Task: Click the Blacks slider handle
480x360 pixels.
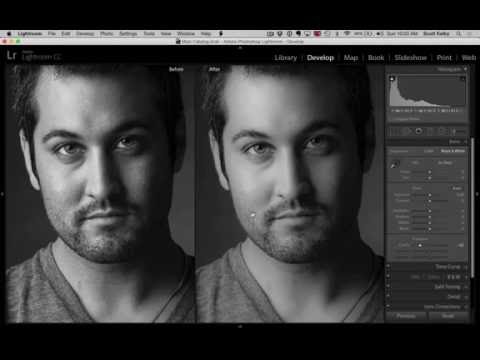Action: pyautogui.click(x=430, y=229)
